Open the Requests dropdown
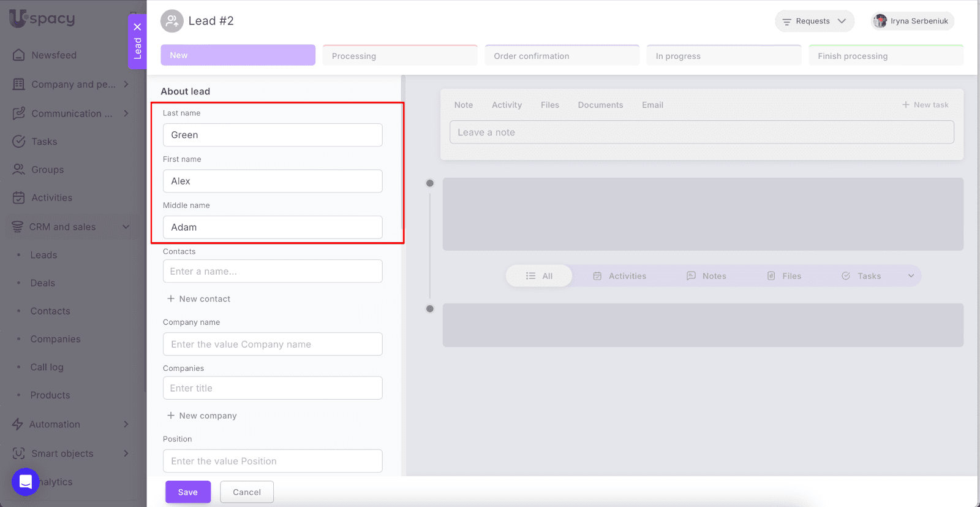Viewport: 980px width, 507px height. coord(814,21)
